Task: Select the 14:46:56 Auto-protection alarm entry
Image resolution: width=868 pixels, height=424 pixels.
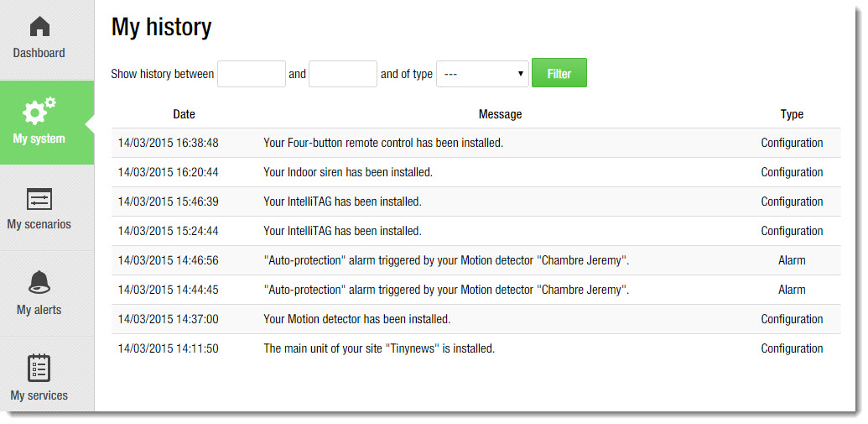Action: tap(446, 260)
